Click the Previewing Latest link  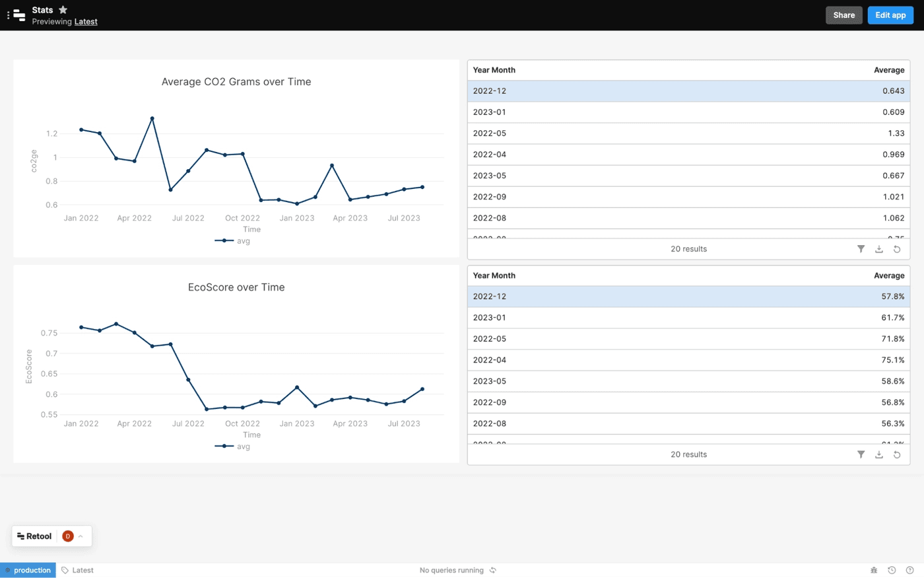[86, 21]
